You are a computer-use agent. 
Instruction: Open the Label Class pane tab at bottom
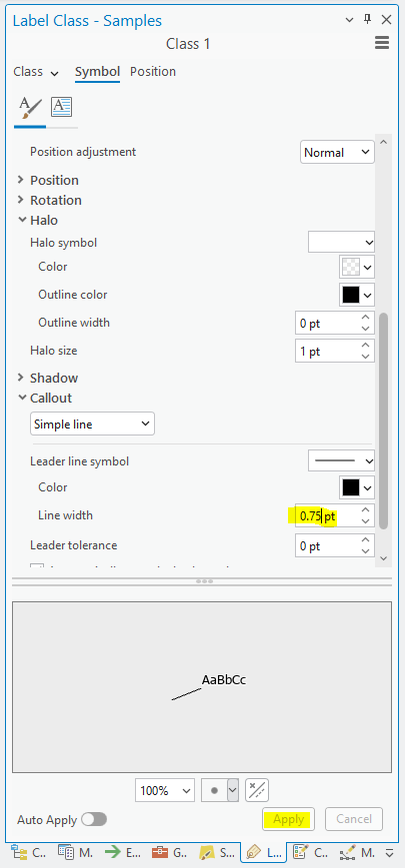point(263,853)
